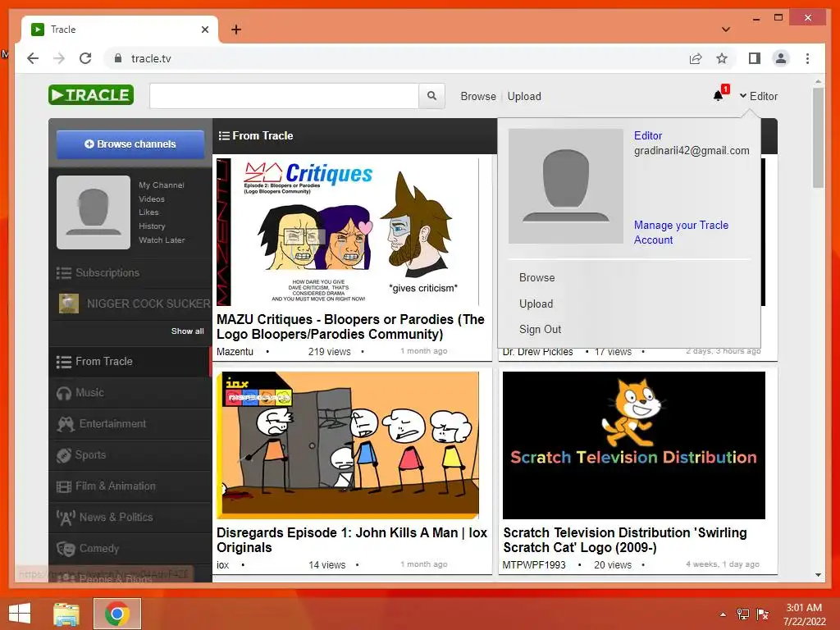Select the Film & Animation category

(x=130, y=486)
